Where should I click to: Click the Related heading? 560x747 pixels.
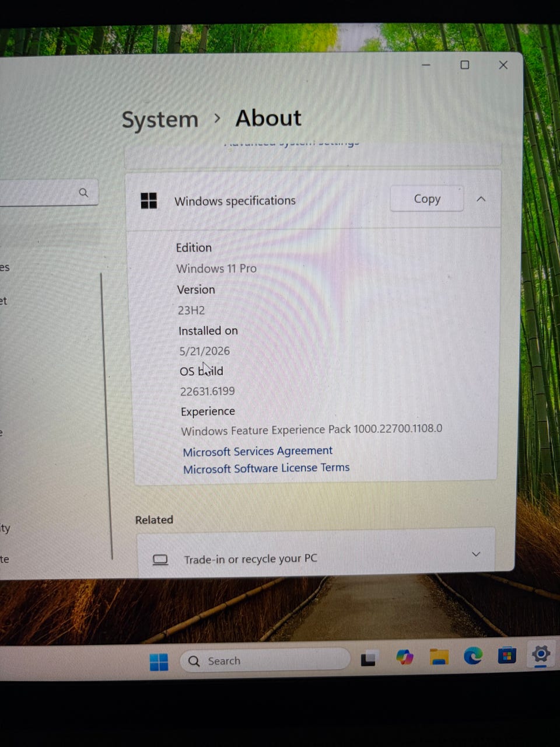pyautogui.click(x=154, y=520)
